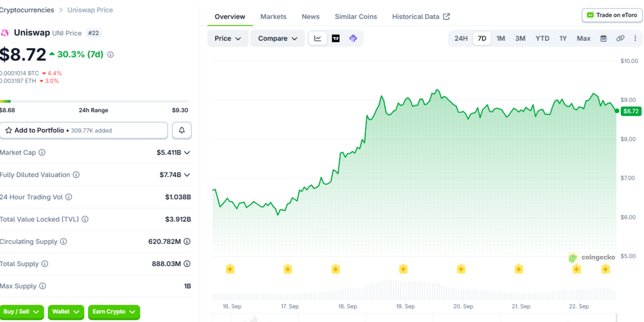Screen dimensions: 644x322
Task: Open the Earn Crypto dropdown
Action: [114, 312]
